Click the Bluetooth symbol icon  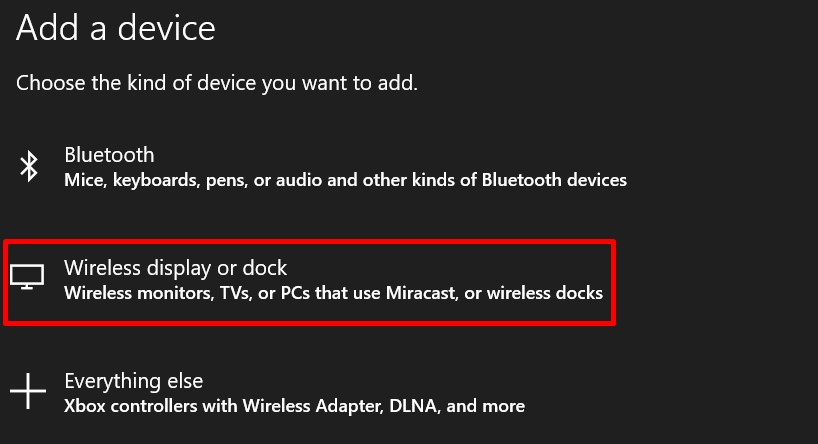(x=29, y=167)
